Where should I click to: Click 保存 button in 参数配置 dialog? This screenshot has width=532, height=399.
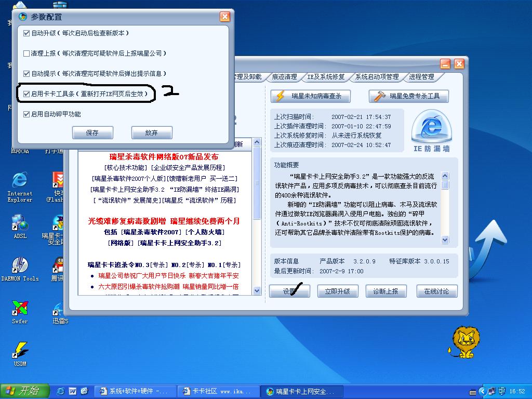pos(92,132)
